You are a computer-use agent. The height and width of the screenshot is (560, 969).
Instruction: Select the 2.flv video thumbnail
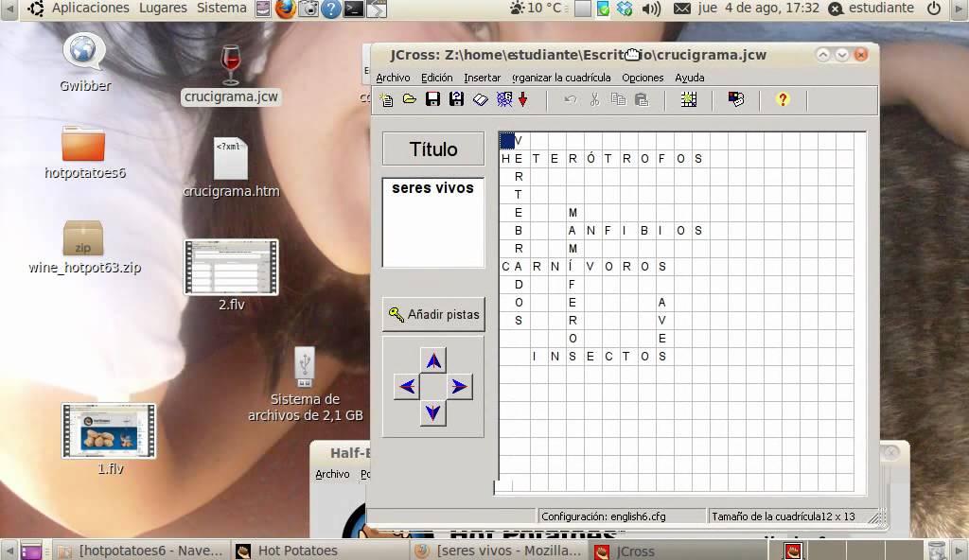(231, 275)
